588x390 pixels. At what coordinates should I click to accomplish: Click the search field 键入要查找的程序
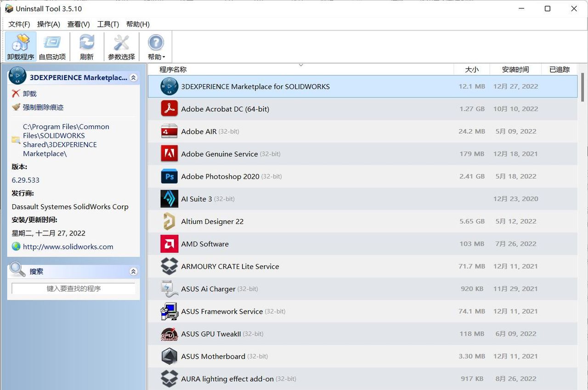pyautogui.click(x=73, y=288)
